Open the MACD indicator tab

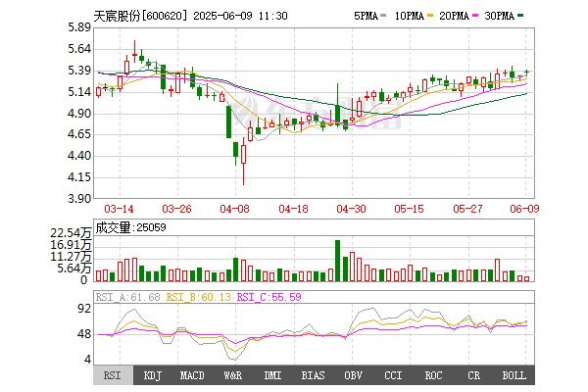click(x=193, y=375)
